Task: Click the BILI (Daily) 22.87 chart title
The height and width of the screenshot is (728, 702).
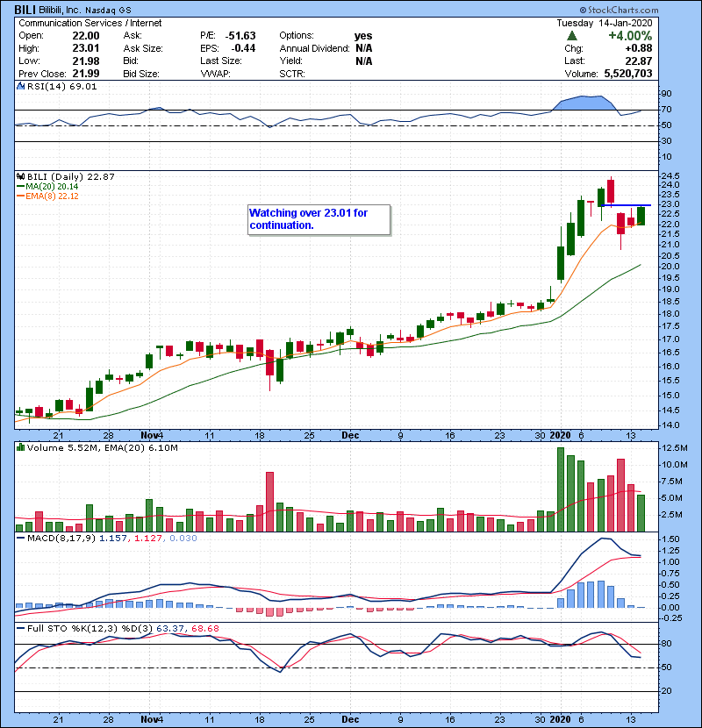Action: (x=70, y=177)
